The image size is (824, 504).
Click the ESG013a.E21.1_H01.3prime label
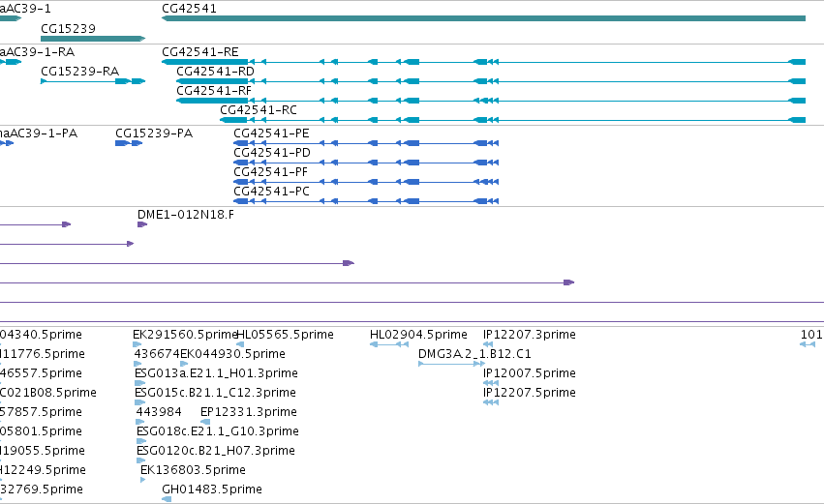point(216,373)
